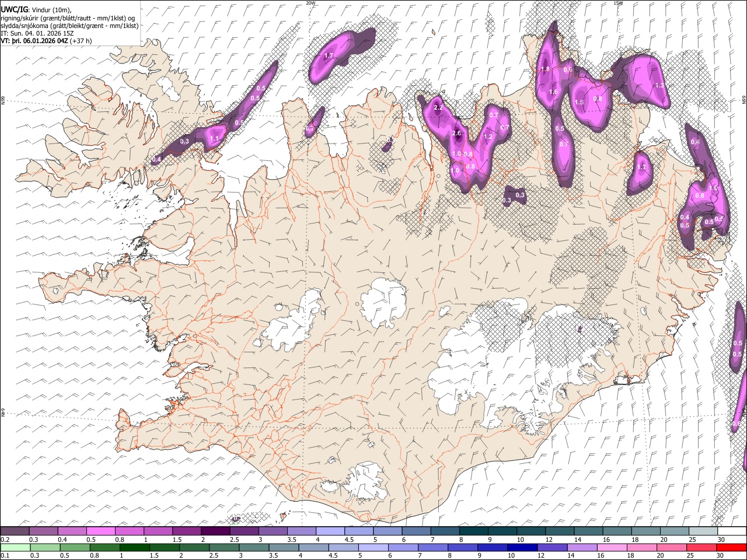747x560 pixels.
Task: Pick the light grey 25 snow legend swatch
Action: pos(703,531)
